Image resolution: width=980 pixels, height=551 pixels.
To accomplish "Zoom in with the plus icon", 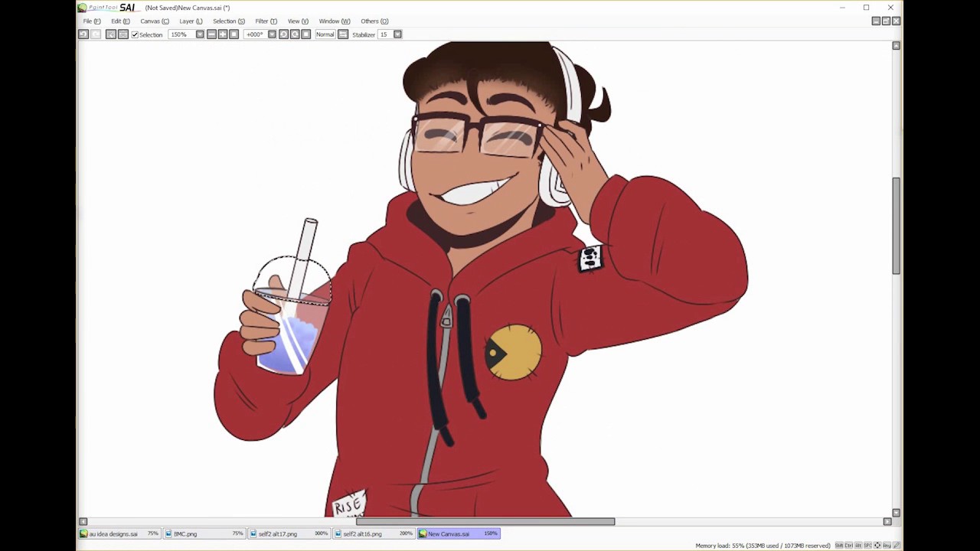I will (x=223, y=34).
